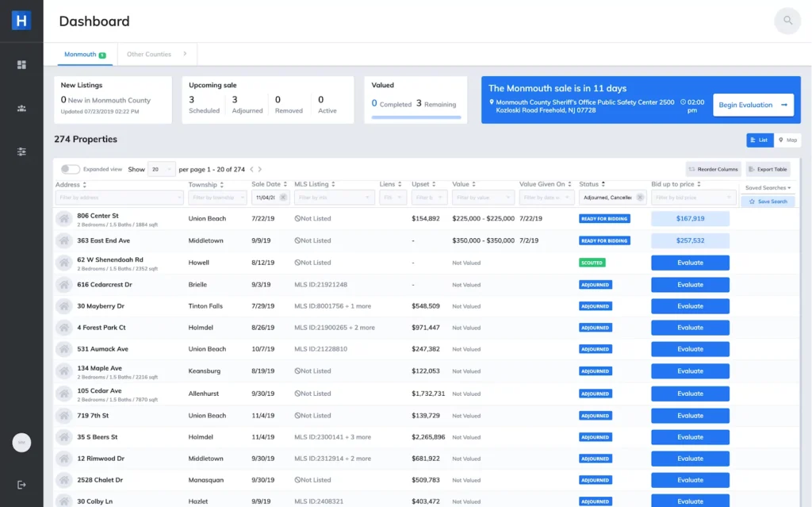Click the Valued progress bar

416,117
